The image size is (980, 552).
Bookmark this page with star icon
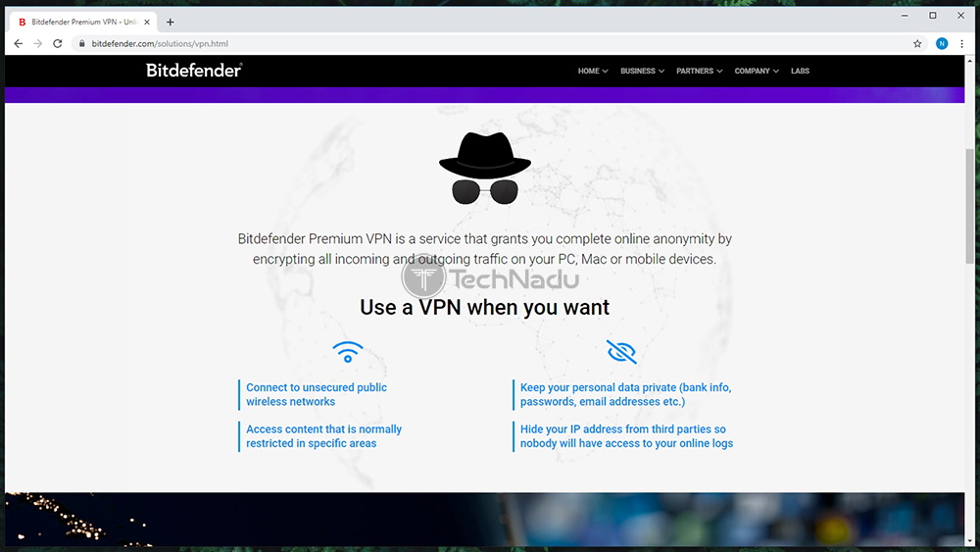917,44
